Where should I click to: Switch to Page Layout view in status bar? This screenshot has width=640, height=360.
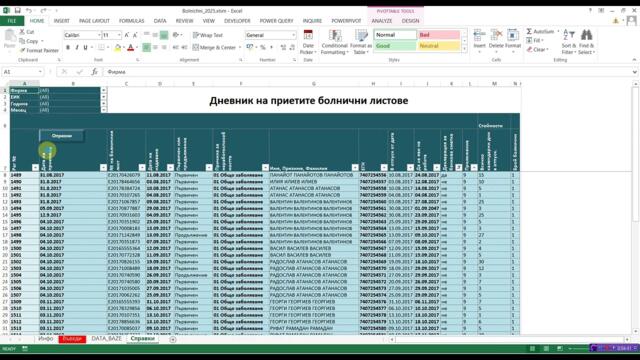tap(546, 349)
